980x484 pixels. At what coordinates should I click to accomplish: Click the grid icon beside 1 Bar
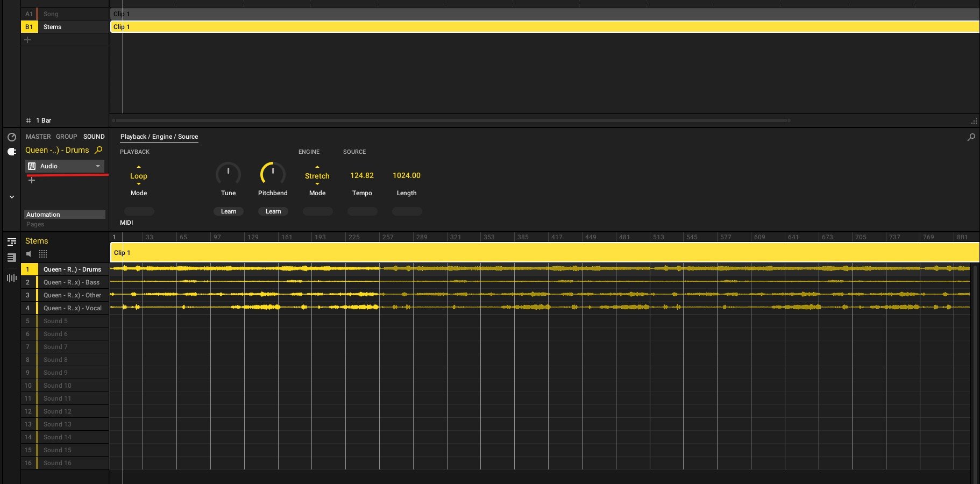tap(29, 120)
